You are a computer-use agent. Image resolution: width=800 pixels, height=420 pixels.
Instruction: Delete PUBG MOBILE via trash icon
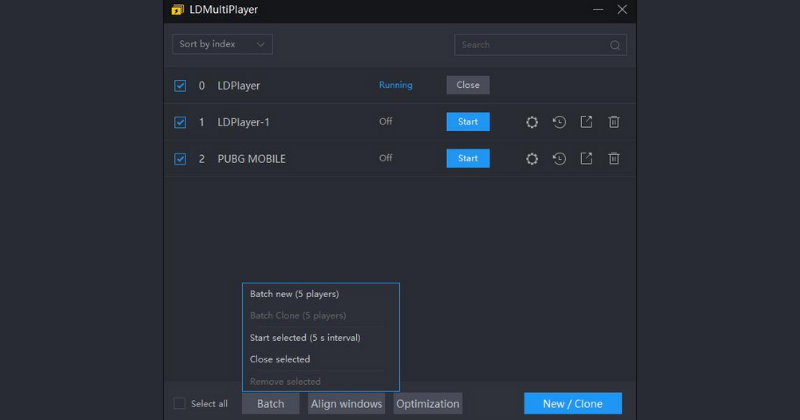[x=614, y=159]
